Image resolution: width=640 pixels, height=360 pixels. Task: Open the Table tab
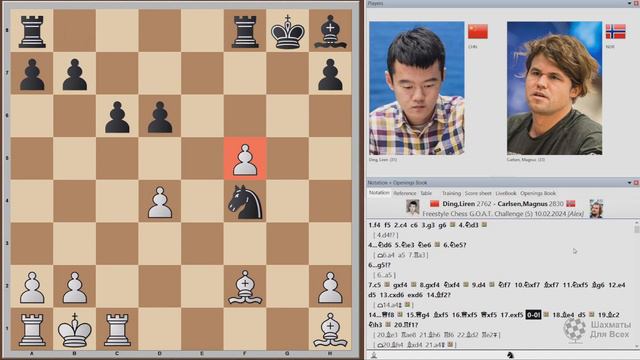tap(426, 193)
